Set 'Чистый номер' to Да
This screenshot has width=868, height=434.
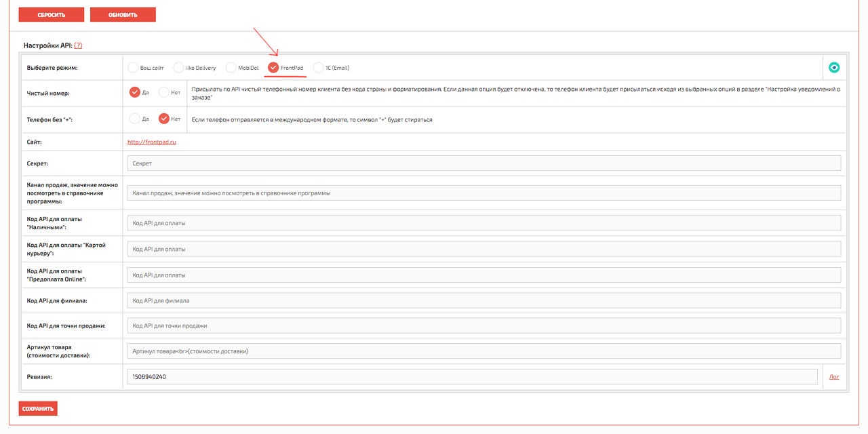point(134,92)
